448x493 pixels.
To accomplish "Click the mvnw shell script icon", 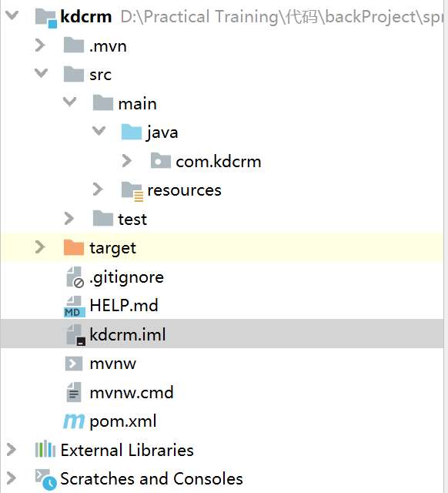I will point(74,364).
